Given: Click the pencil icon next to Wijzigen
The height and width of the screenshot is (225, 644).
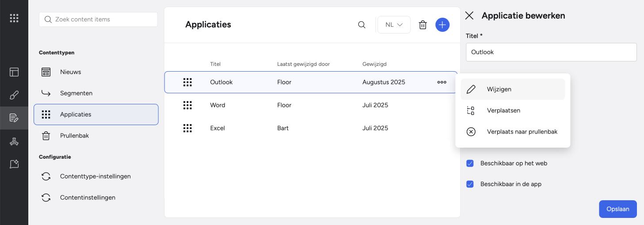Looking at the screenshot, I should pos(471,89).
